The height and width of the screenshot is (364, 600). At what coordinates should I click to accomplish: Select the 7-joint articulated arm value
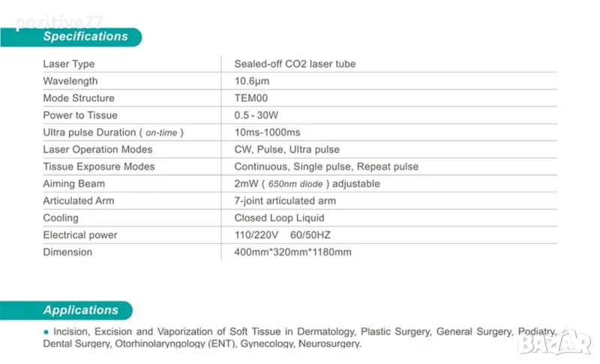285,201
